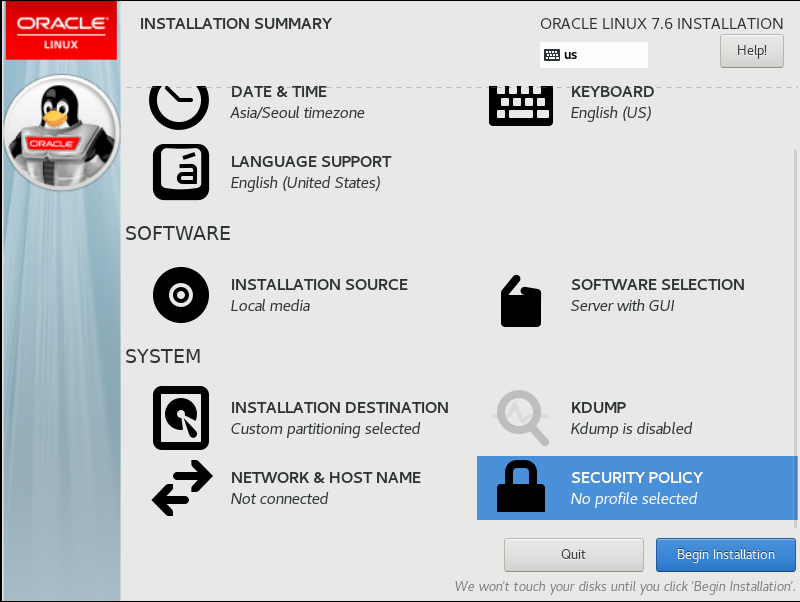Start setup with Begin Installation

pos(726,555)
